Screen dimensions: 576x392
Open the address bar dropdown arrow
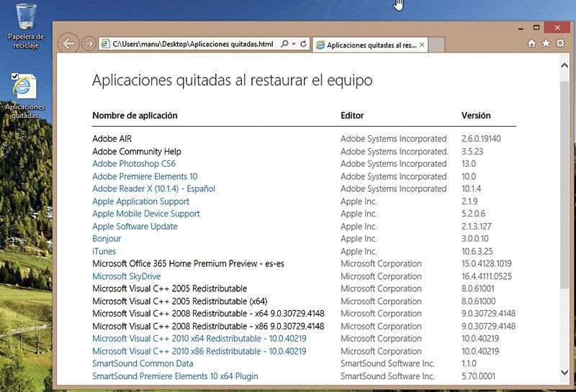294,44
